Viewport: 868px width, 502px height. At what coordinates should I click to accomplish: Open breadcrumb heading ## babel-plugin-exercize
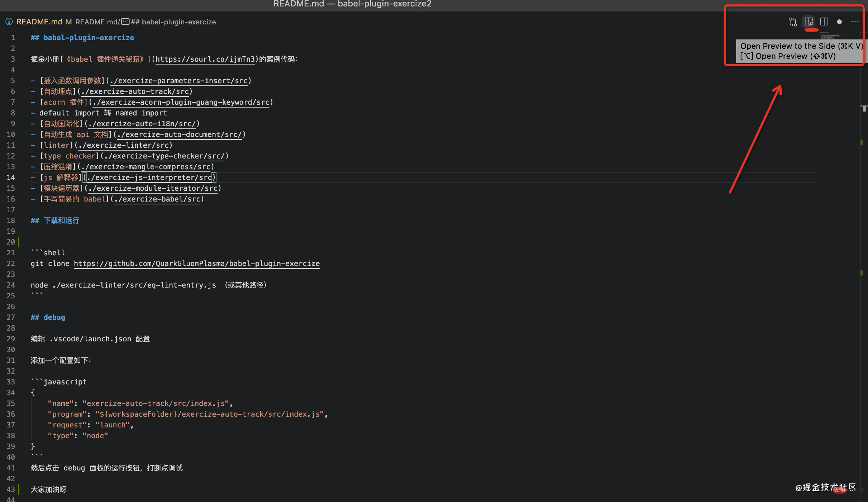[173, 22]
